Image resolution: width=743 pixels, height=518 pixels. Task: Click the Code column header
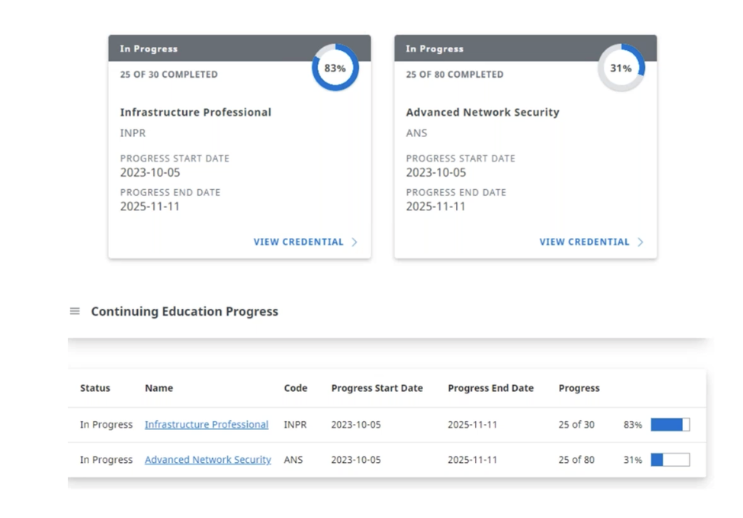click(295, 388)
